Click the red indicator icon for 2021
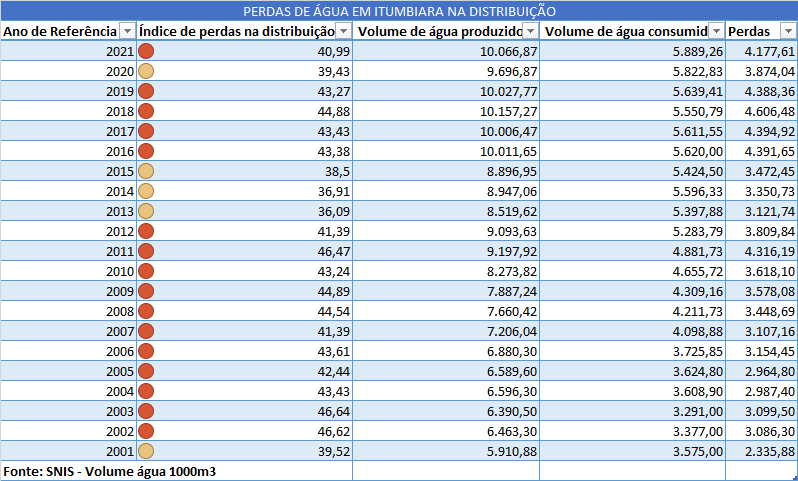This screenshot has width=798, height=481. [x=146, y=51]
